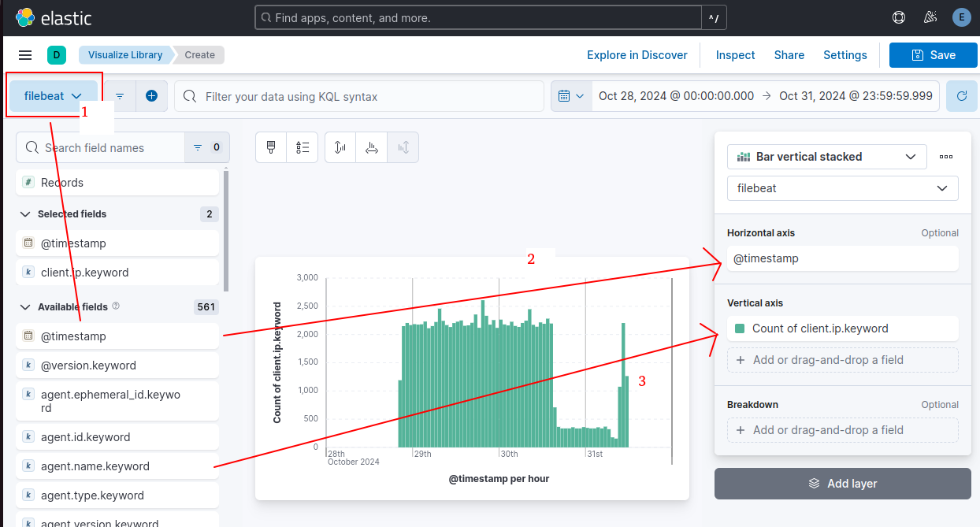Open the user account E avatar
The height and width of the screenshot is (527, 980).
[x=960, y=17]
